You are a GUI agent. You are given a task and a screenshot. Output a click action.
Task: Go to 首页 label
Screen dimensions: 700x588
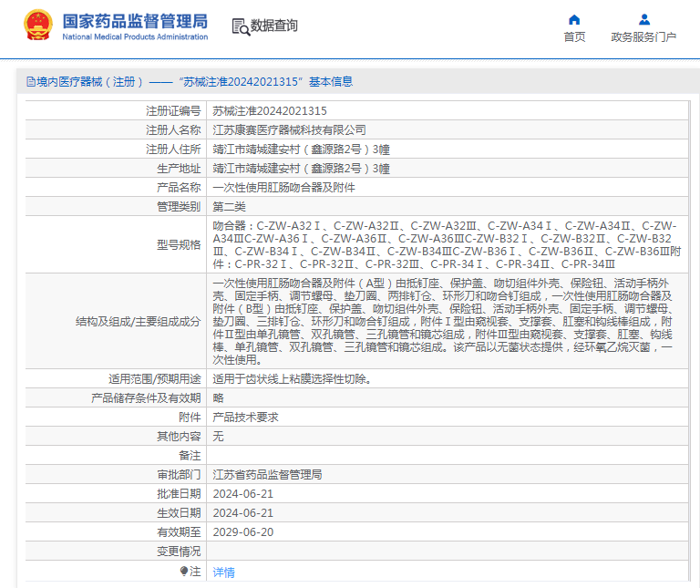tap(574, 37)
